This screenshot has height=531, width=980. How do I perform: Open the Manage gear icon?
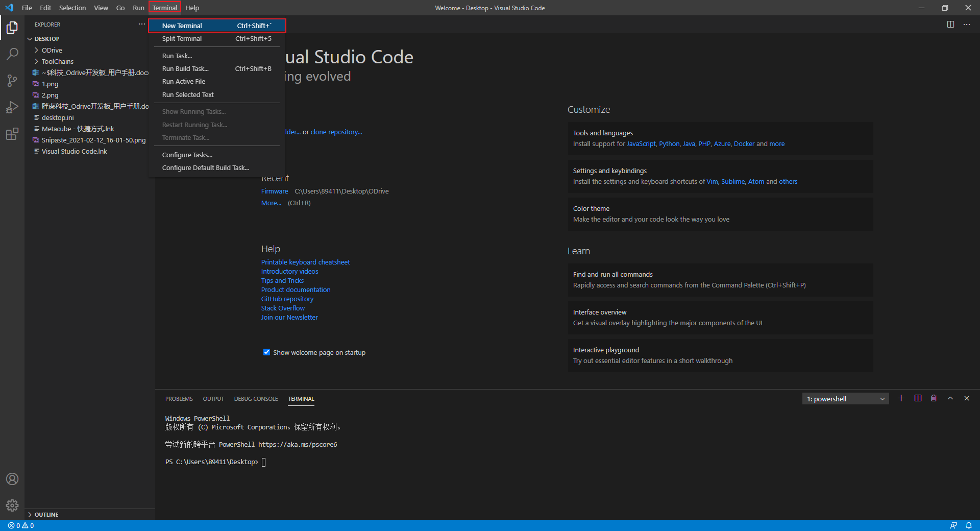pos(12,505)
